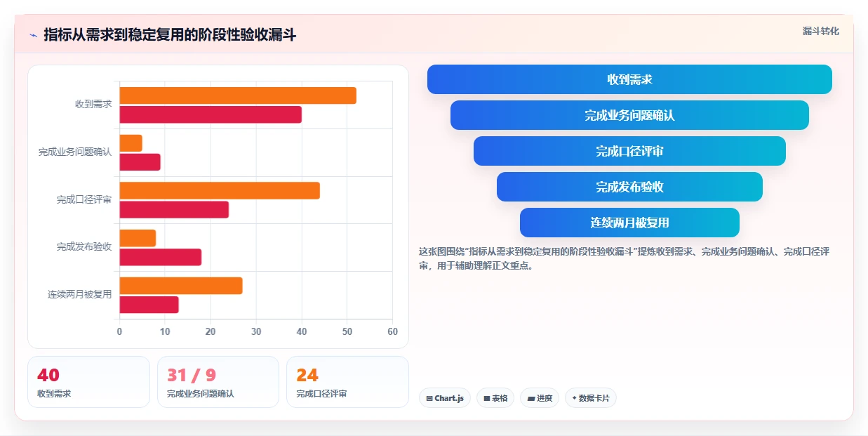Open the 31 / 9 stat card
Image resolution: width=868 pixels, height=436 pixels.
coord(218,382)
